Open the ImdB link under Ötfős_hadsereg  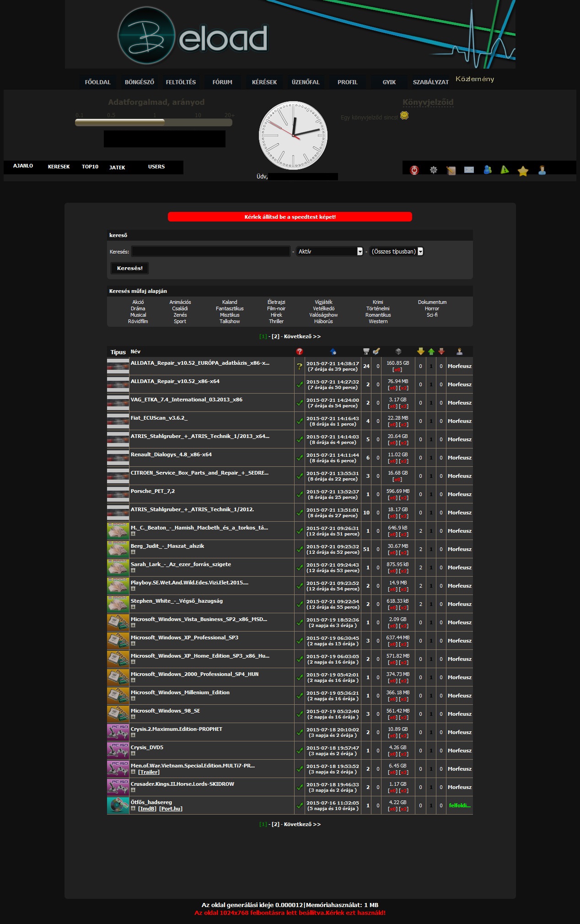[x=147, y=809]
